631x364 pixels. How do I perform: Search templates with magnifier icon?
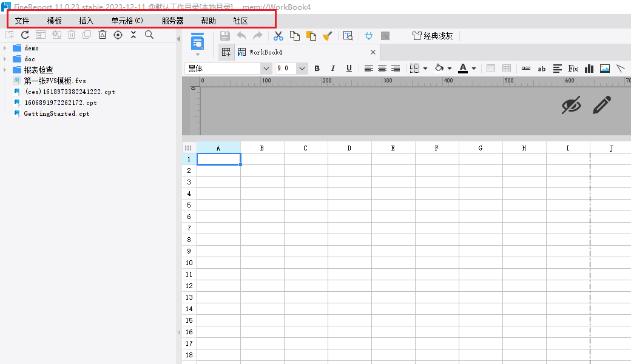[149, 35]
